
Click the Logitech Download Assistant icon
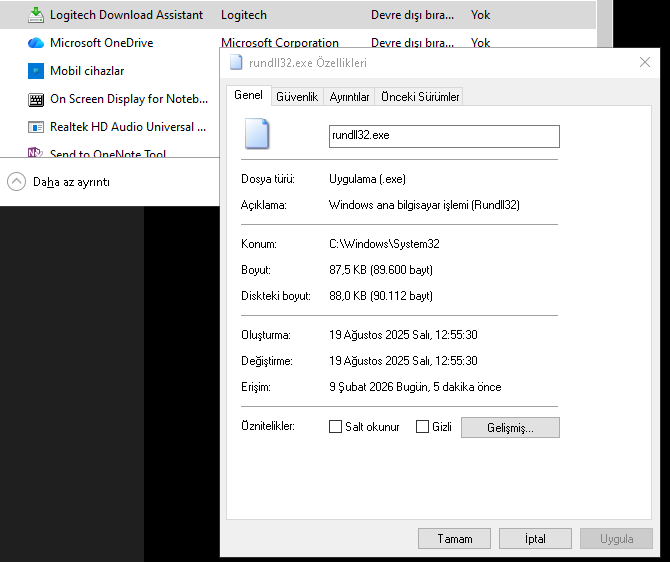tap(36, 15)
